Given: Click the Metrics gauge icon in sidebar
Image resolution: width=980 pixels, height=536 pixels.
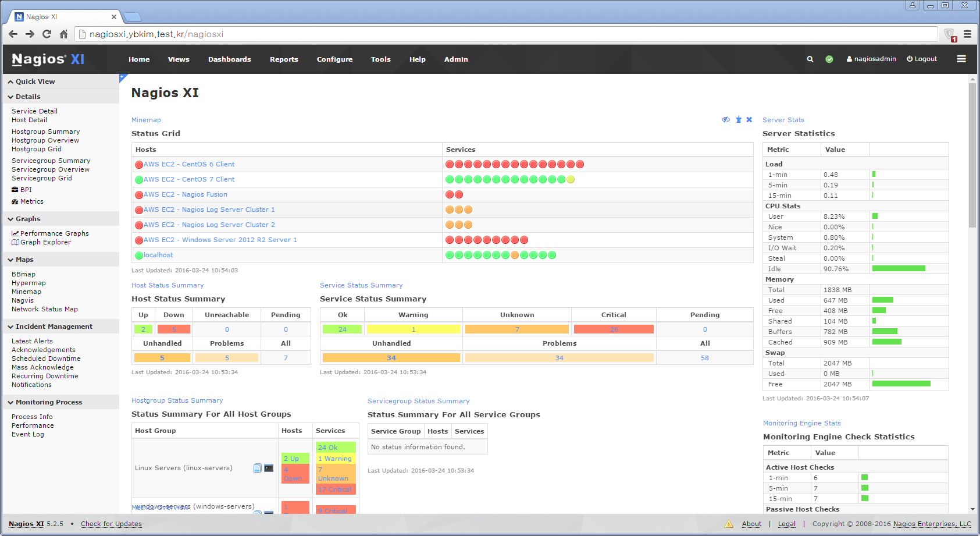Looking at the screenshot, I should pos(15,201).
